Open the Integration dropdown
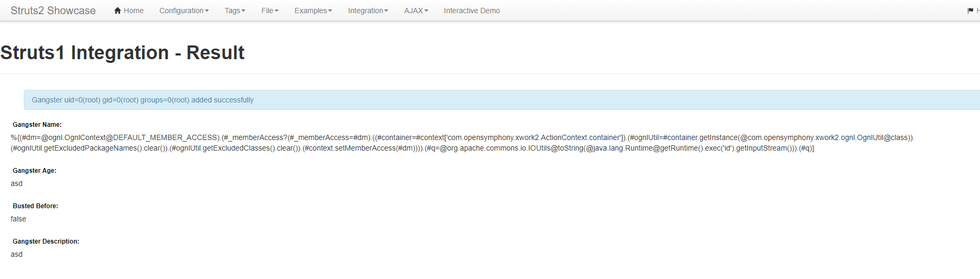 368,11
